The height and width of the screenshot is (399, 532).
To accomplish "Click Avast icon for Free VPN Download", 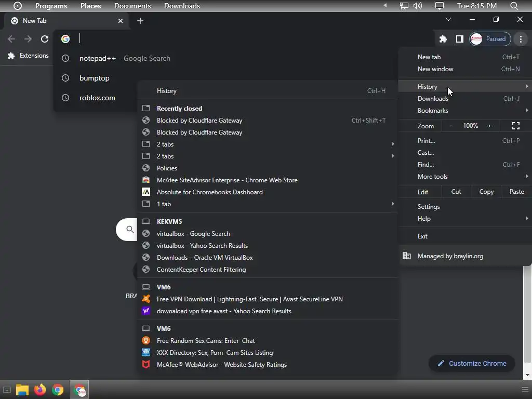I will 146,299.
